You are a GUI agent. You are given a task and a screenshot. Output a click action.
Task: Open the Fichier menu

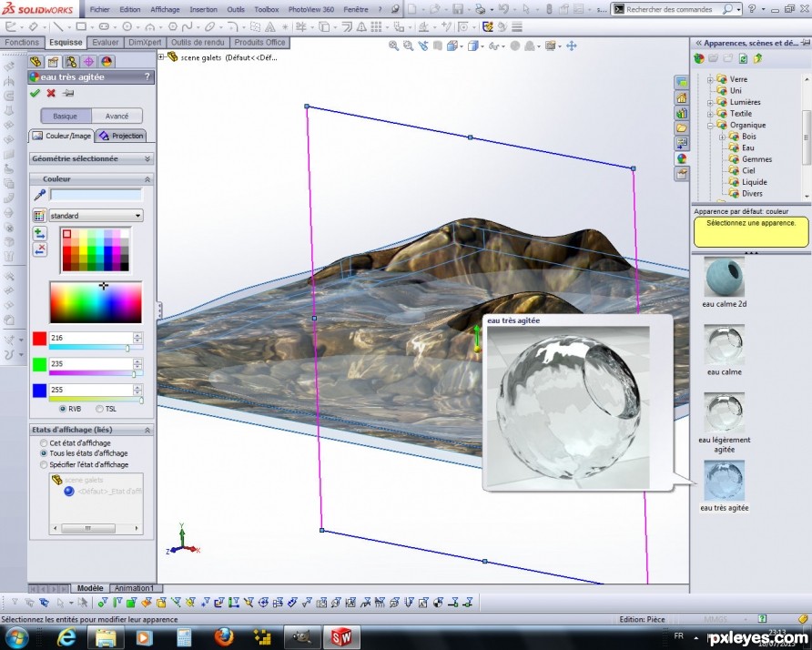tap(99, 9)
